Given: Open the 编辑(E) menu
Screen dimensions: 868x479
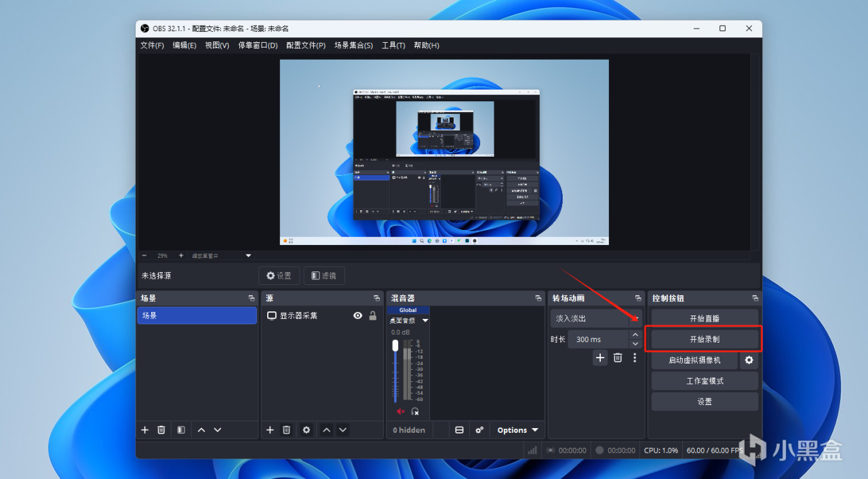Looking at the screenshot, I should (184, 45).
